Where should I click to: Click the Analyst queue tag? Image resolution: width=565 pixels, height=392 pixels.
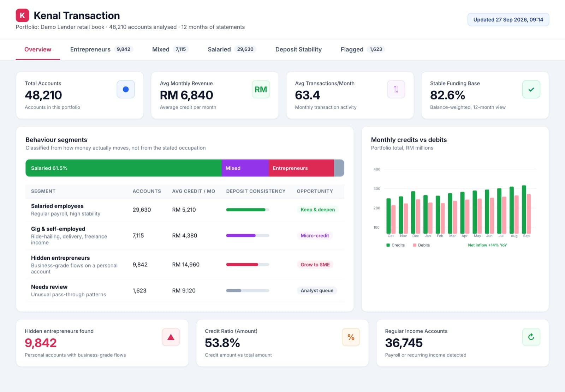point(317,290)
